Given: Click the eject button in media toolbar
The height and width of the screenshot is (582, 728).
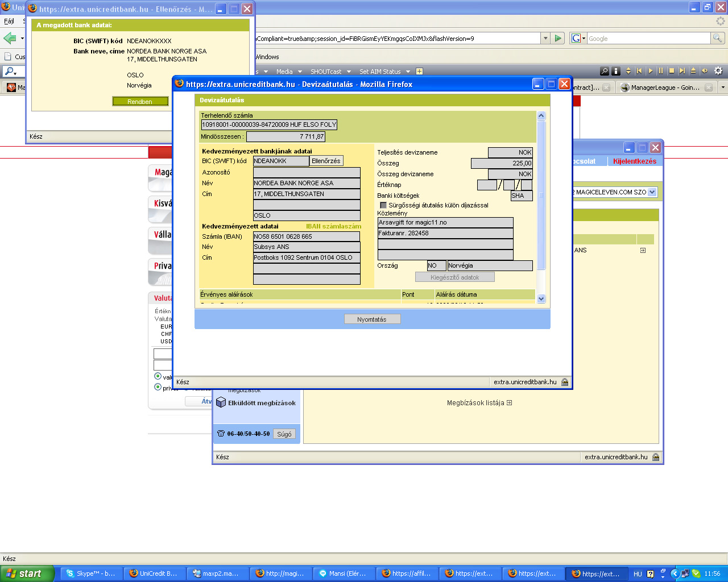Looking at the screenshot, I should point(693,71).
